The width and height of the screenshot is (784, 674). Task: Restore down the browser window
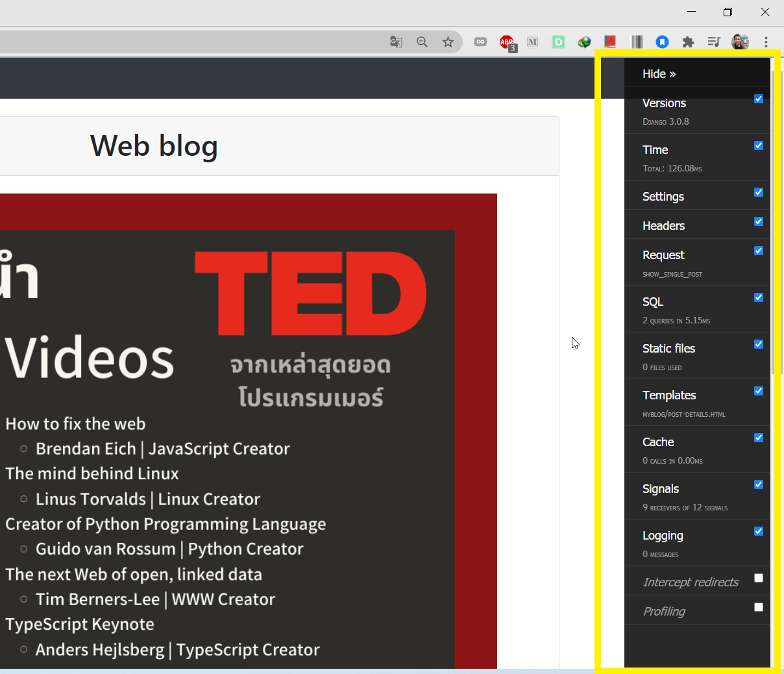(x=728, y=12)
